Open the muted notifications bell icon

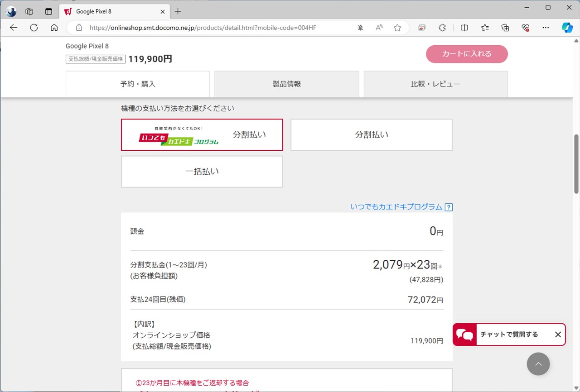point(360,28)
